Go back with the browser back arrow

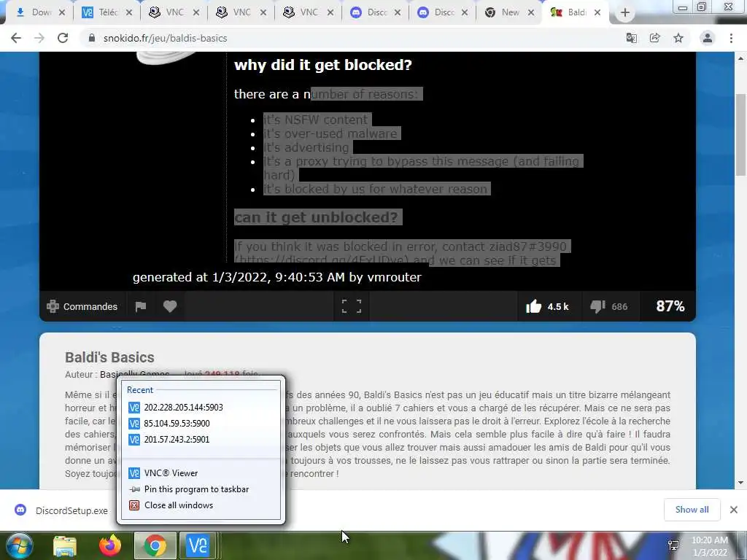pos(16,38)
